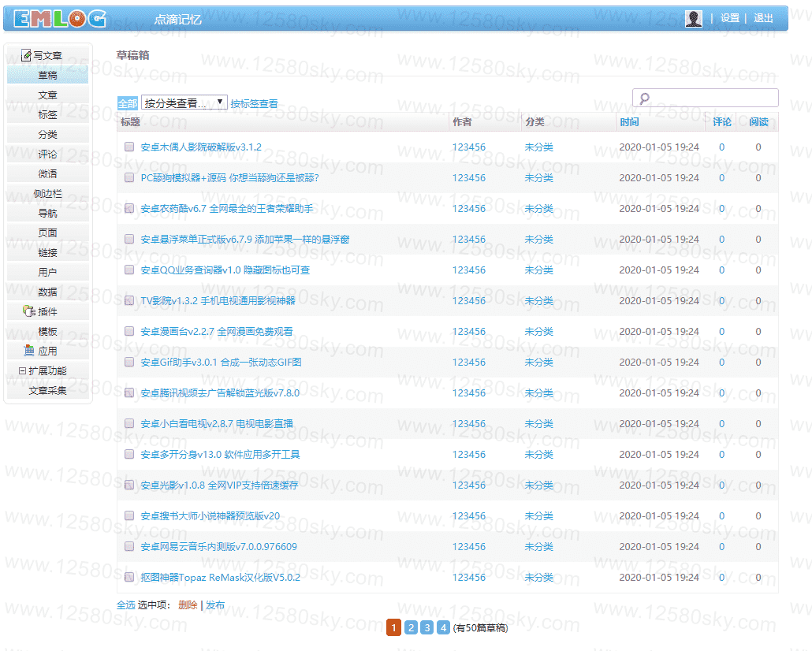Open 评论 in the sidebar
Viewport: 812px width, 651px height.
[x=47, y=154]
